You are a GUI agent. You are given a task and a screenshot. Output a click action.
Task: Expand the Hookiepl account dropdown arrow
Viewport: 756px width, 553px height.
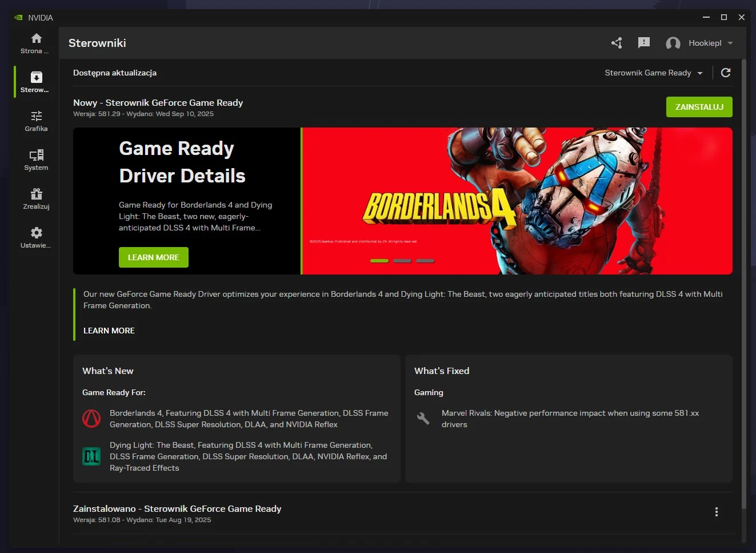coord(730,43)
